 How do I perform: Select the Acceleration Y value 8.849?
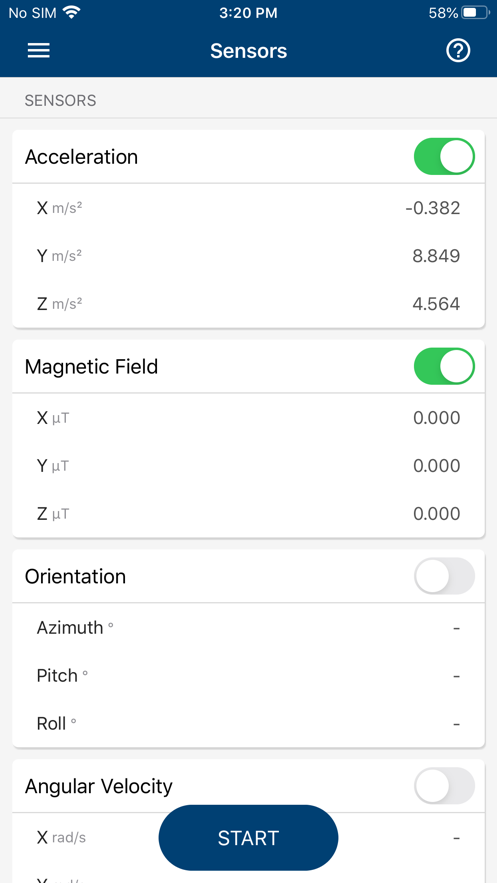pos(436,256)
